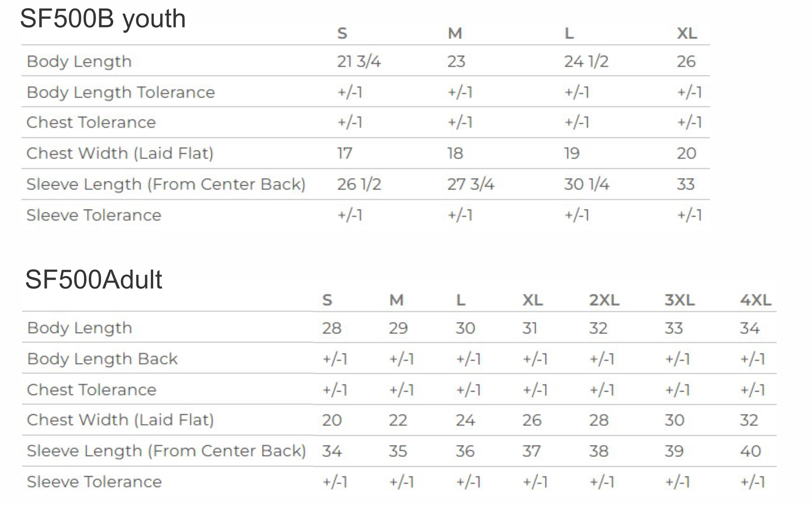Image resolution: width=812 pixels, height=505 pixels.
Task: Click youth Sleeve Length value 30 1/4
Action: tap(587, 185)
